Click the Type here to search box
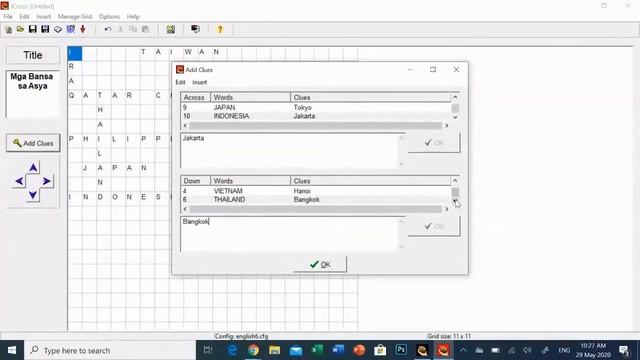 110,350
